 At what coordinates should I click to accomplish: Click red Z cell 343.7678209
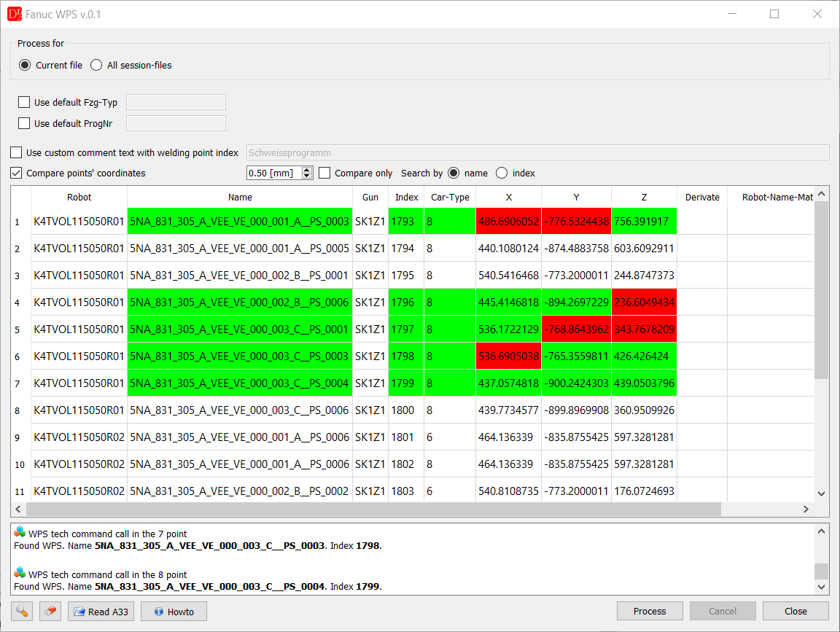tap(644, 329)
